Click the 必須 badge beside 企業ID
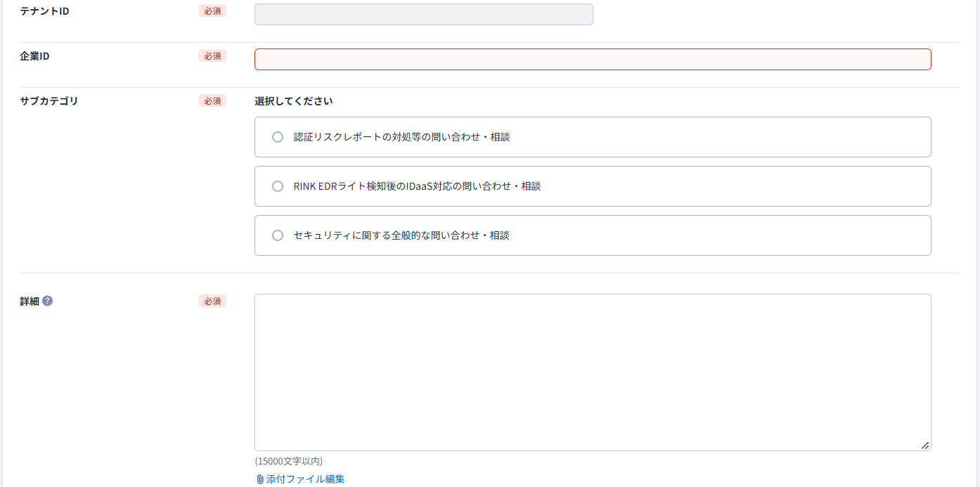Image resolution: width=980 pixels, height=487 pixels. coord(212,56)
